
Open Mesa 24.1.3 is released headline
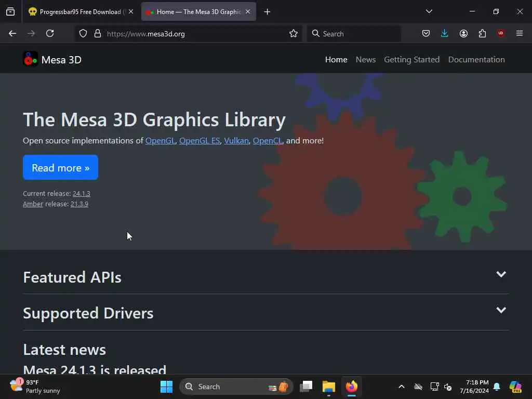(95, 369)
